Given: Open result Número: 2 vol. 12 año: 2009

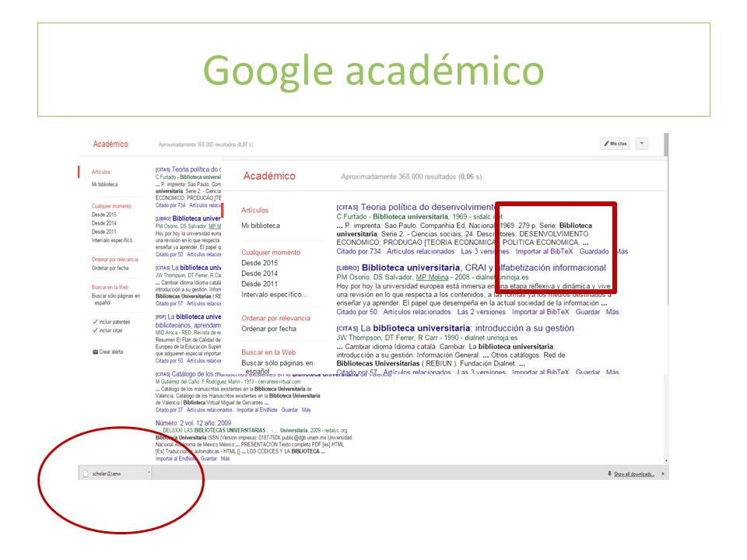Looking at the screenshot, I should [x=193, y=423].
